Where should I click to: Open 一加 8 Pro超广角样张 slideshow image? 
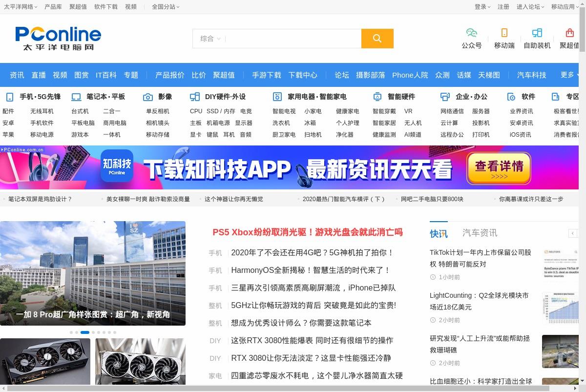[x=93, y=273]
